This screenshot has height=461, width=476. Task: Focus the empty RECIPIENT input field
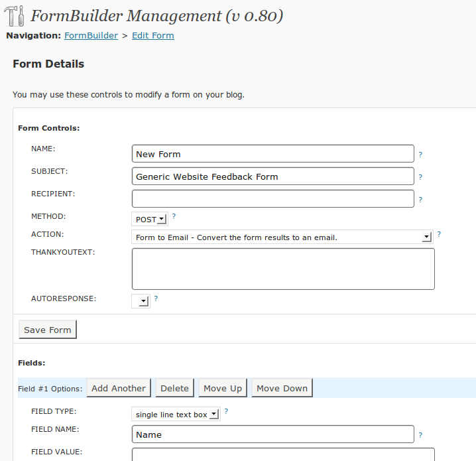273,198
